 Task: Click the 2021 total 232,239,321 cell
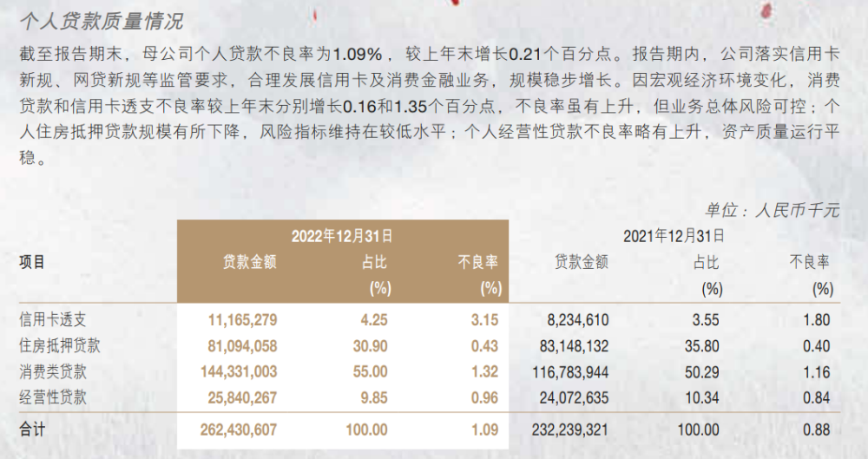(x=570, y=429)
